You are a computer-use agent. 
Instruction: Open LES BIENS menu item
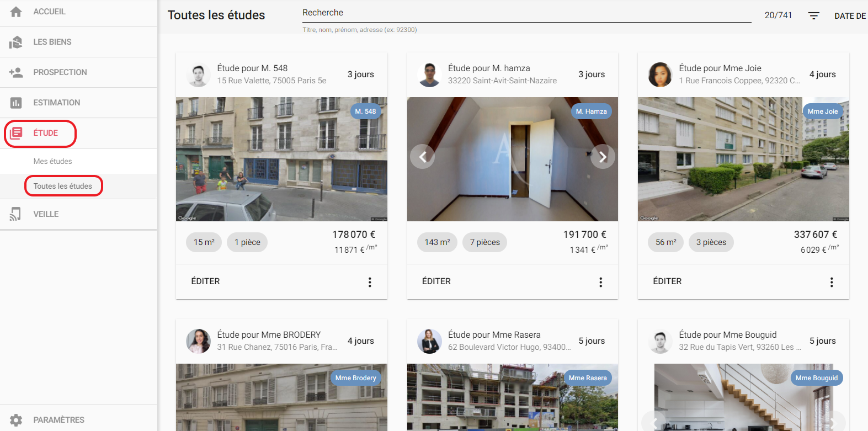point(78,42)
